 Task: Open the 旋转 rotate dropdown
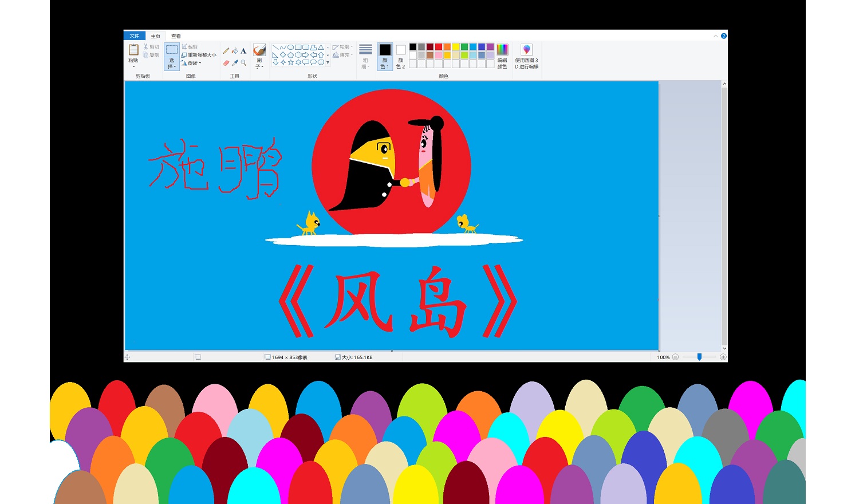pyautogui.click(x=191, y=63)
